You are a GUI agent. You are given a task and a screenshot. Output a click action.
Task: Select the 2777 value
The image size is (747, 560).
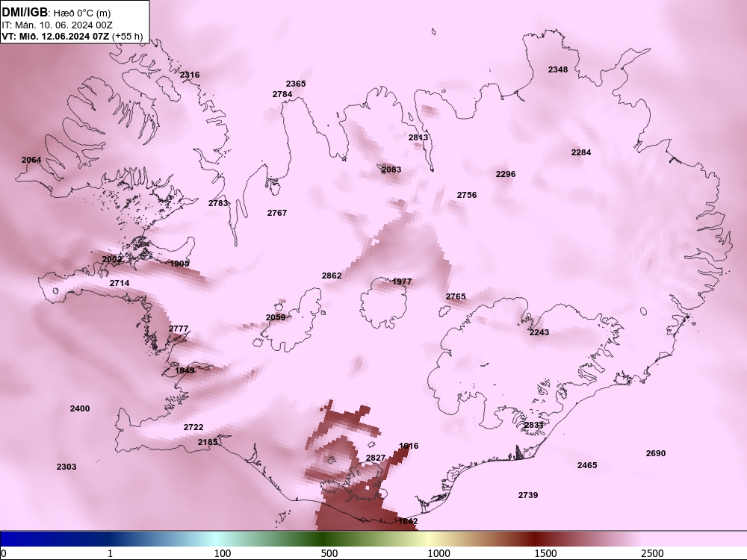[x=179, y=329]
